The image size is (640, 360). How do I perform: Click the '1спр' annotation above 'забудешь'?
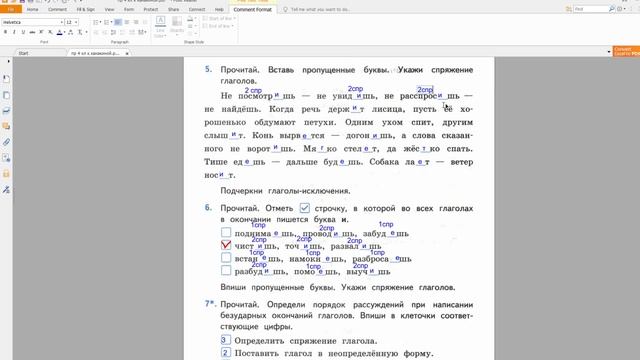386,224
